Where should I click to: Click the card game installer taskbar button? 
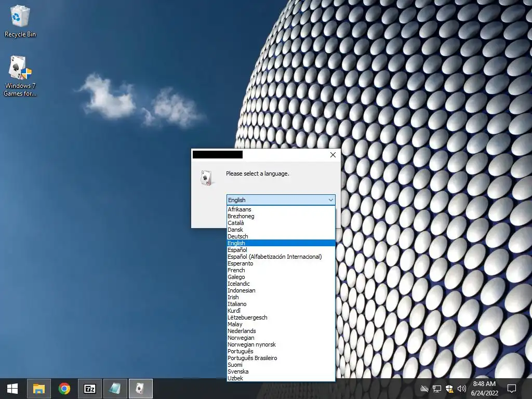pyautogui.click(x=141, y=389)
